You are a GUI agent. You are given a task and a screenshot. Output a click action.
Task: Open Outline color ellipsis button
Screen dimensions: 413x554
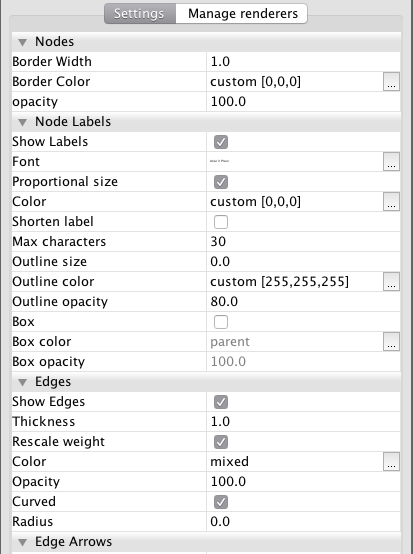pyautogui.click(x=391, y=282)
